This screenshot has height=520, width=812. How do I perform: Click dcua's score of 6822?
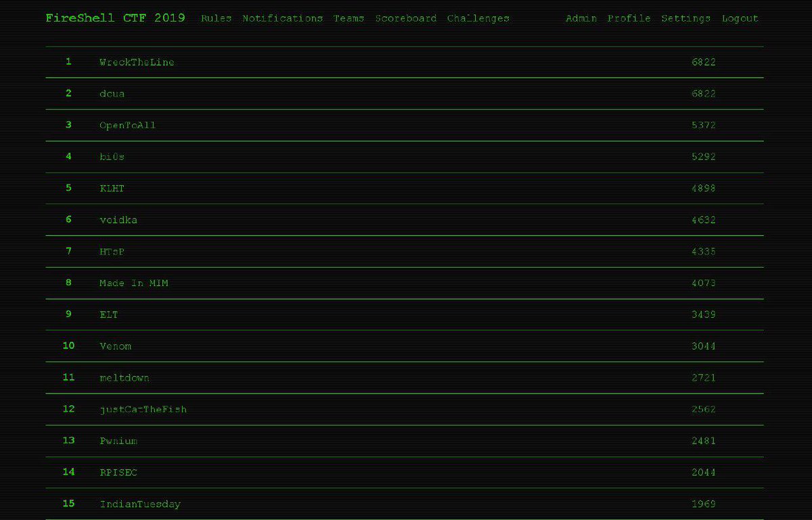click(x=704, y=94)
